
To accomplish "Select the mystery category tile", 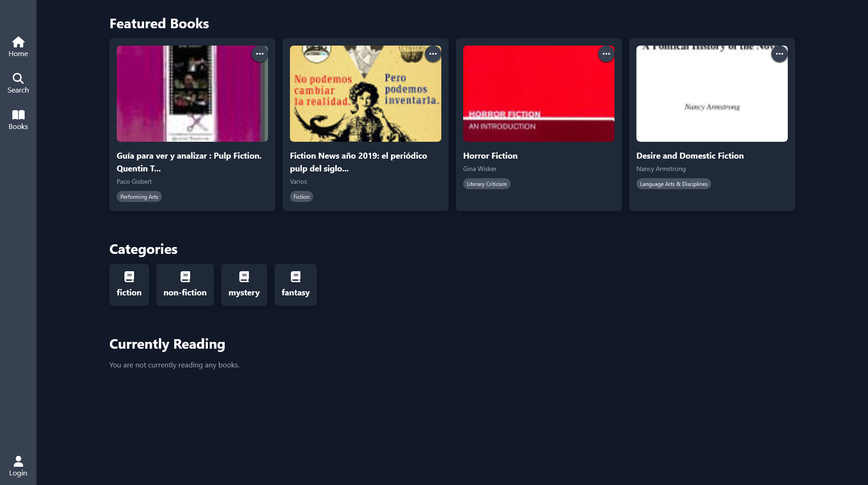I will pos(244,285).
